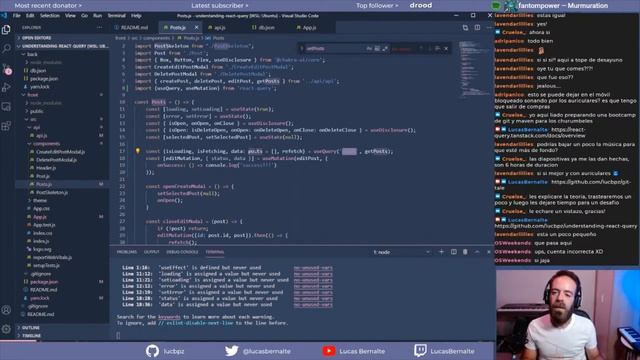Image resolution: width=640 pixels, height=360 pixels.
Task: Open the Run and Debug view
Action: [x=6, y=87]
